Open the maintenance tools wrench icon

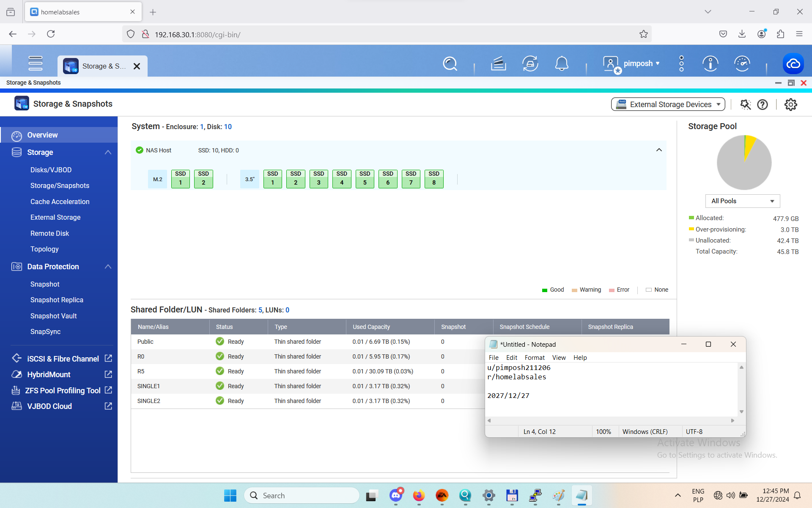click(x=745, y=105)
